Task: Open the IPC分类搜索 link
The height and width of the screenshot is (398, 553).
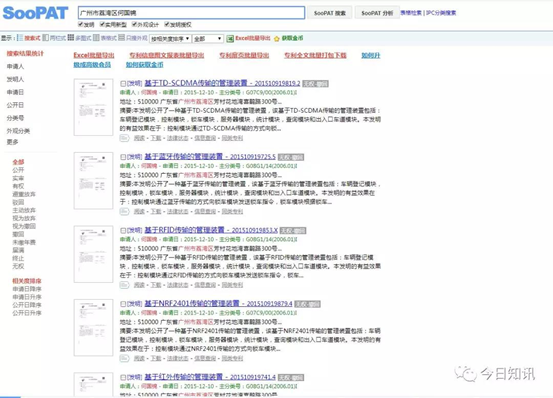Action: (x=441, y=13)
